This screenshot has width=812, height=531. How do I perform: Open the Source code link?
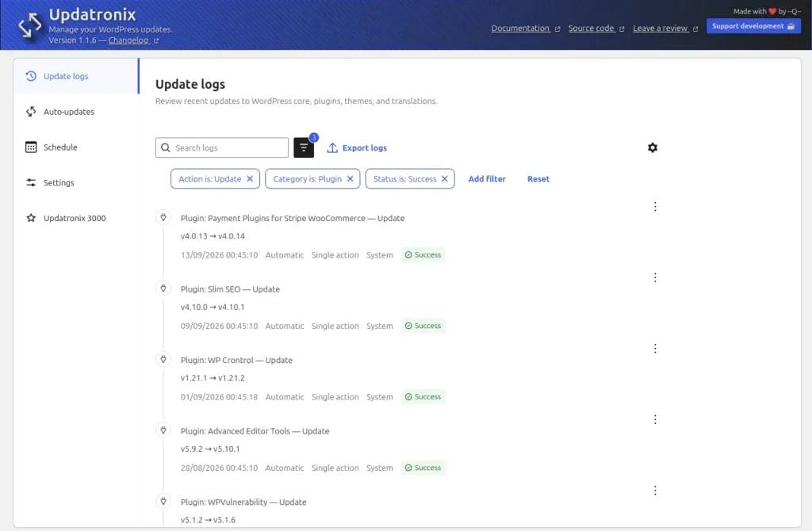596,29
